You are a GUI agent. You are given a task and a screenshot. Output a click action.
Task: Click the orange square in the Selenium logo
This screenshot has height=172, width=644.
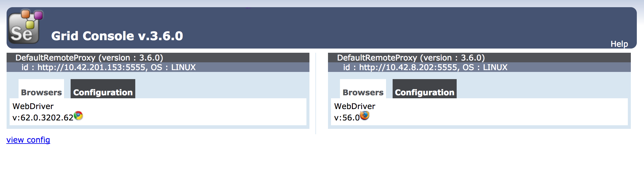(x=25, y=14)
